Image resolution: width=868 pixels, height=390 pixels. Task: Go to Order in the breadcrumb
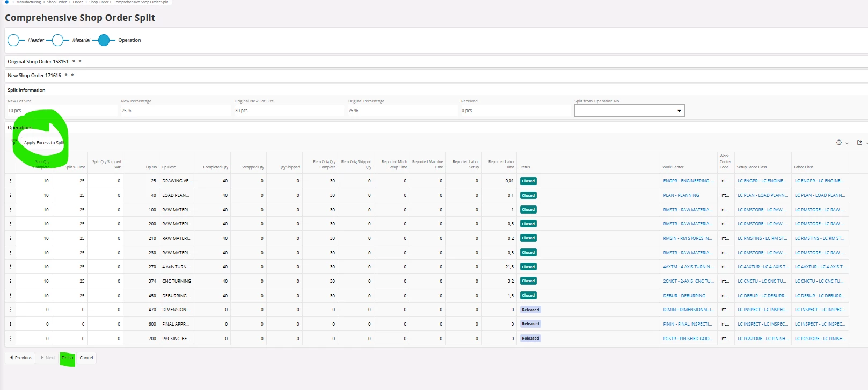click(78, 2)
